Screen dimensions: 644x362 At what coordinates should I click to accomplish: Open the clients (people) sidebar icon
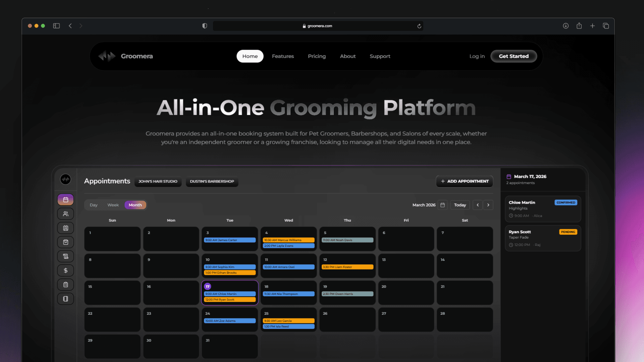click(x=66, y=214)
